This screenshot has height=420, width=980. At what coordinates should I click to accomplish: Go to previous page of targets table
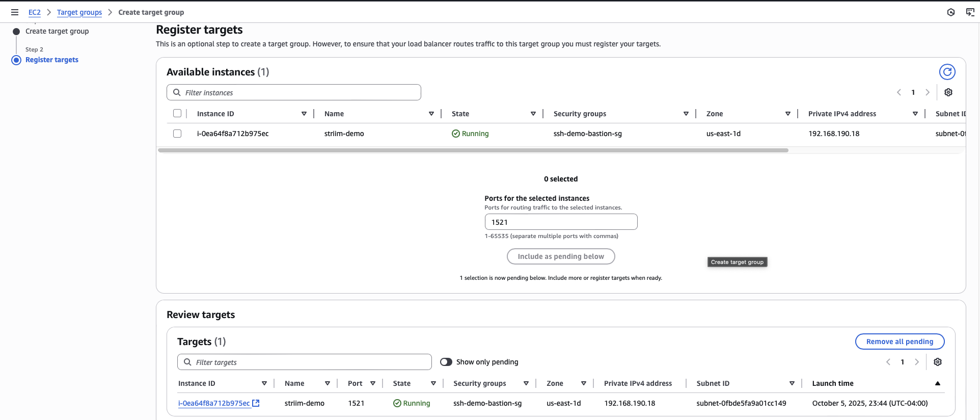coord(888,362)
